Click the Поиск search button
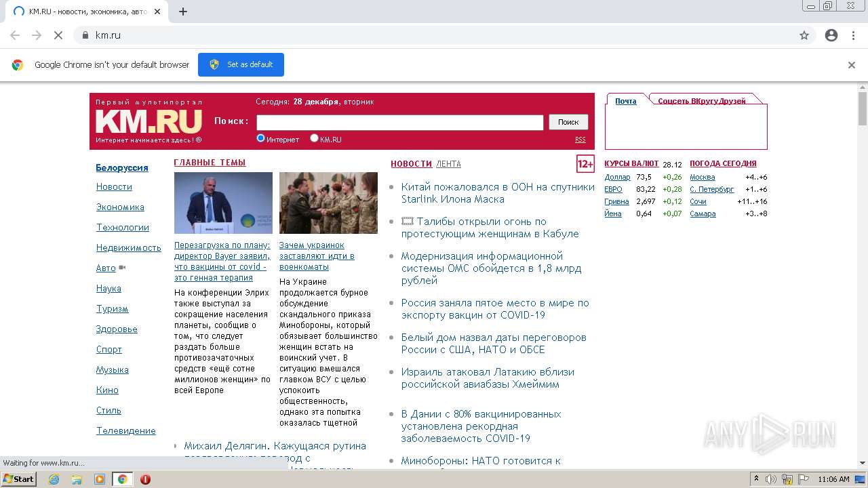The width and height of the screenshot is (868, 488). (568, 122)
